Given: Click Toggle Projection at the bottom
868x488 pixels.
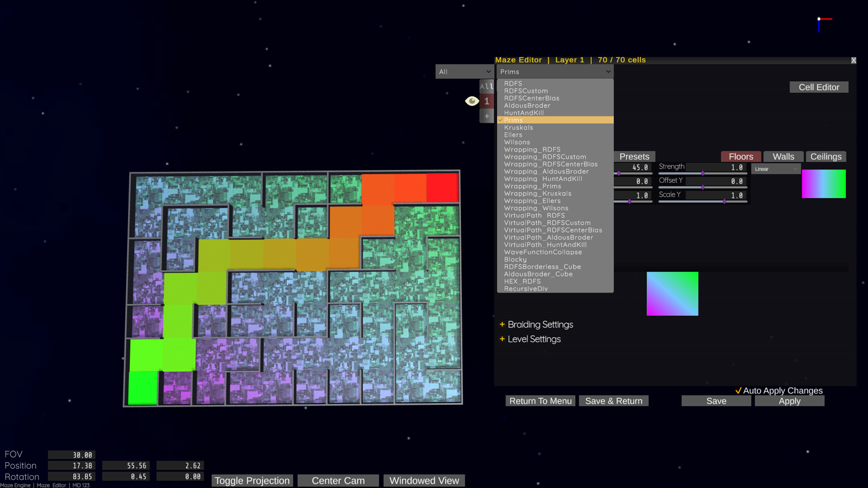Looking at the screenshot, I should pyautogui.click(x=252, y=480).
